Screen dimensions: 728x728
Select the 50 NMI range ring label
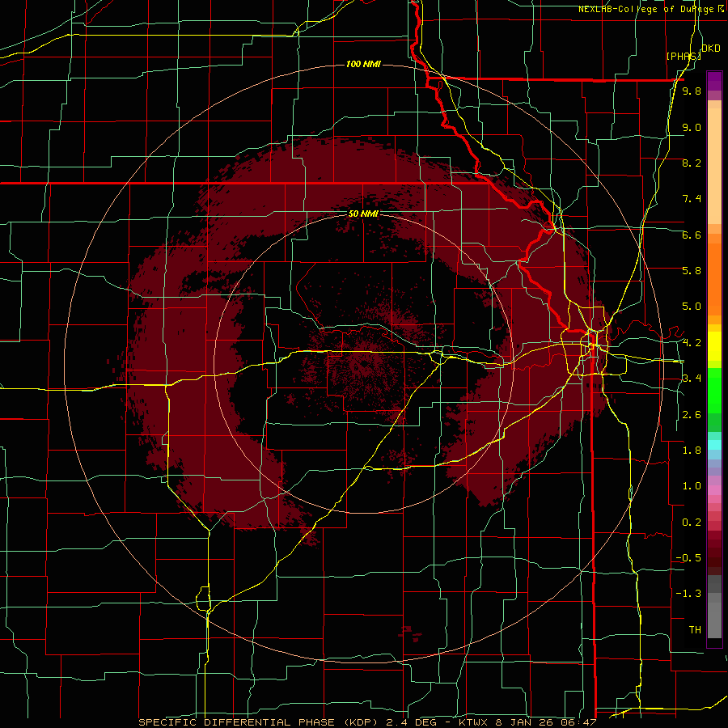click(x=363, y=214)
